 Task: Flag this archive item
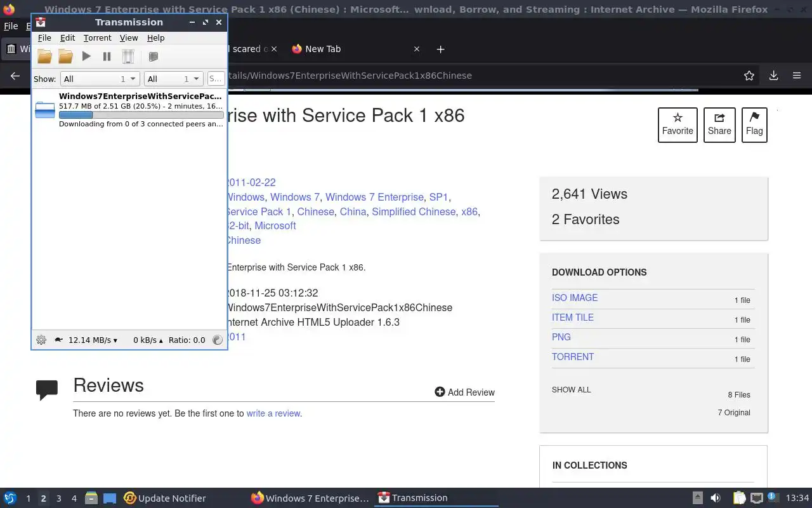coord(754,124)
